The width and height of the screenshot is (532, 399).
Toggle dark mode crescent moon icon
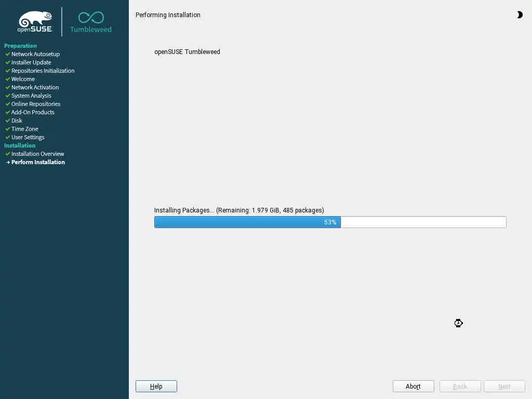coord(520,15)
